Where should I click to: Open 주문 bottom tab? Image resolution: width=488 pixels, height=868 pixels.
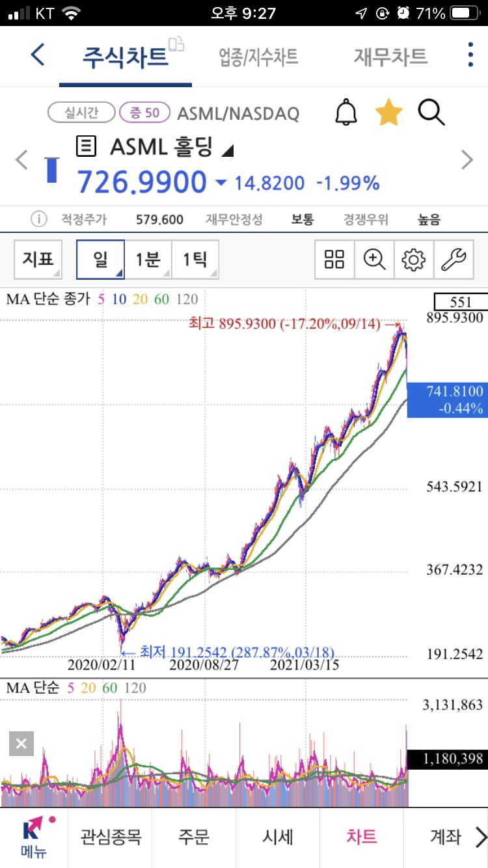click(194, 837)
